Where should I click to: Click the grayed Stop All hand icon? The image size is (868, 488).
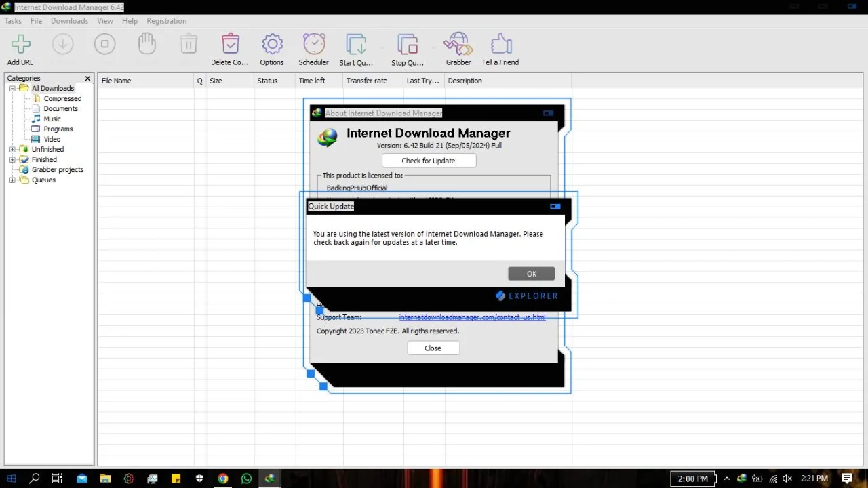click(147, 45)
